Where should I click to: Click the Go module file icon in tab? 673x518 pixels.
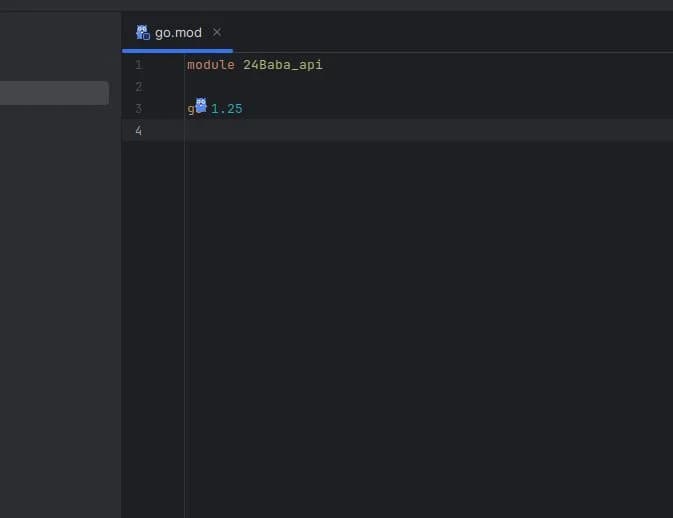(x=142, y=33)
